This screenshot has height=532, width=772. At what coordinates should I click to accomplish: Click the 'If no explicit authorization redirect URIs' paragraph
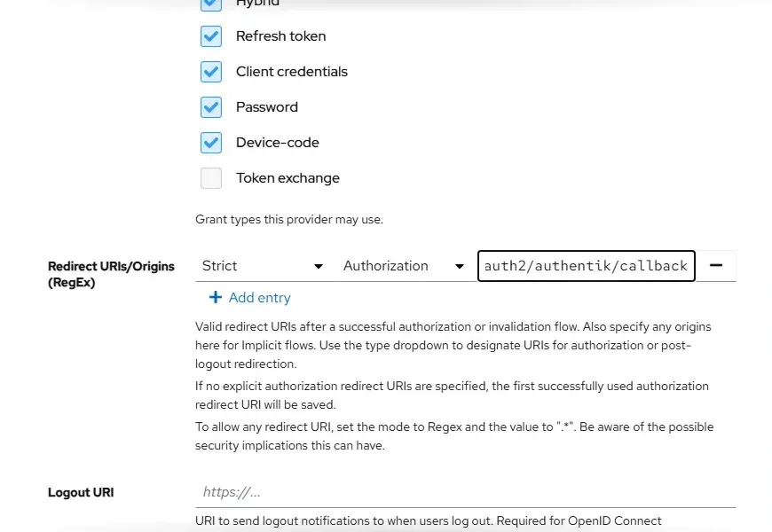point(452,395)
